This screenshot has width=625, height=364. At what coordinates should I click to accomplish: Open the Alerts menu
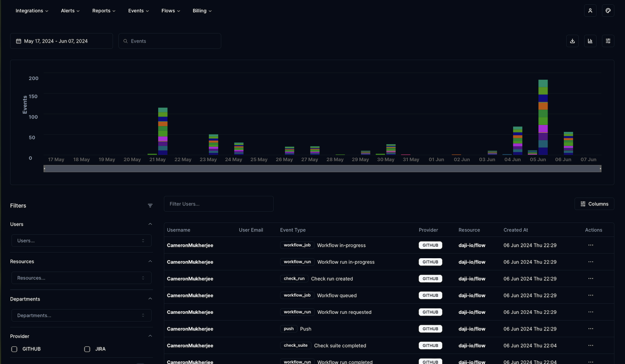pos(70,11)
